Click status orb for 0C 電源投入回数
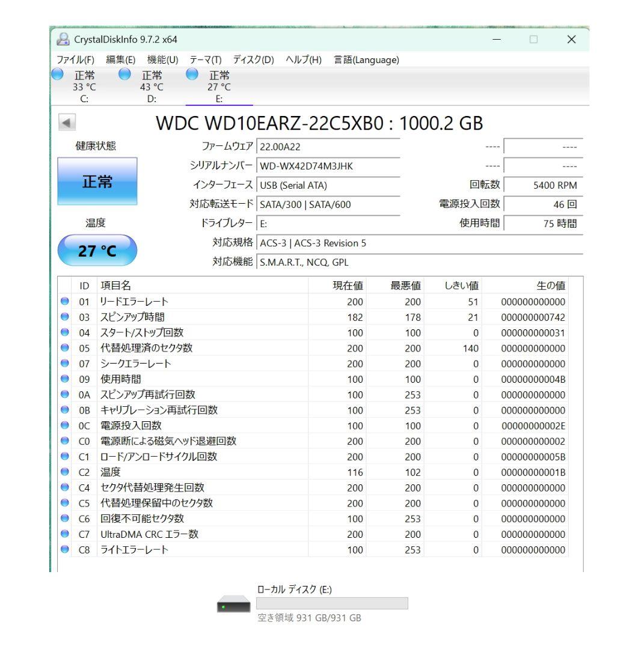This screenshot has height=649, width=644. pos(64,425)
